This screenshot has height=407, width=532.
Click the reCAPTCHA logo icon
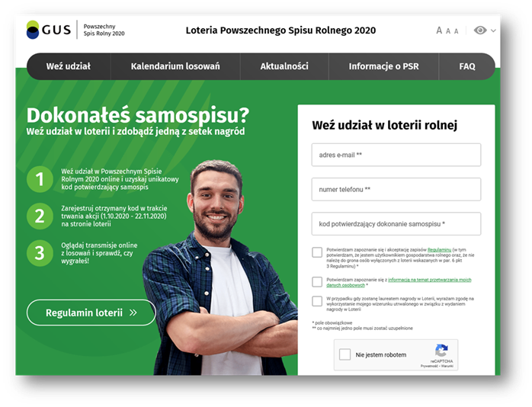click(441, 351)
